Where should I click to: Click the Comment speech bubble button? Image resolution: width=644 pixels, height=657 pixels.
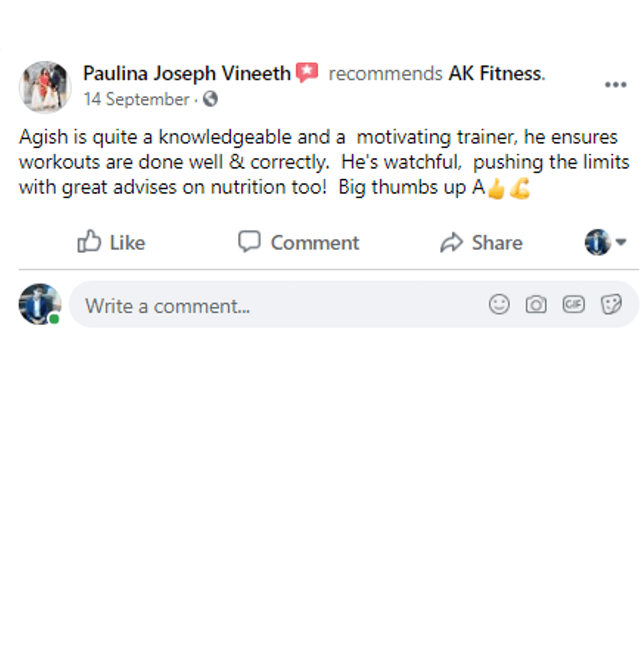[x=298, y=242]
